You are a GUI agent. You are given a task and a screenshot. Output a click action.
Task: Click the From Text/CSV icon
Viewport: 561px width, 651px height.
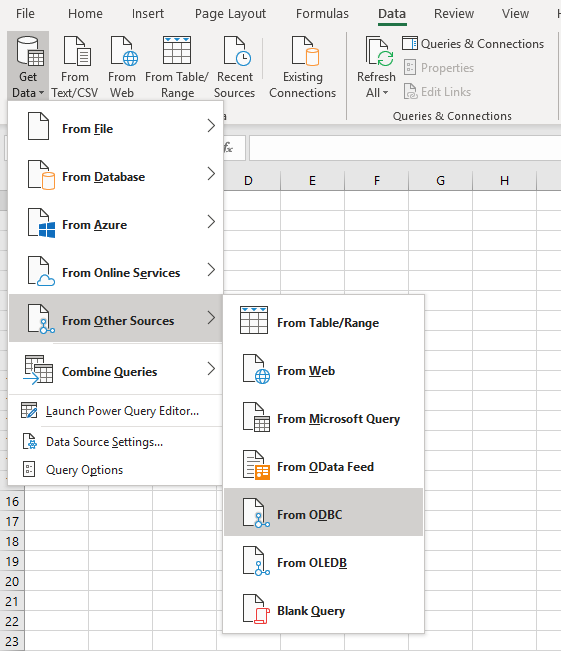tap(77, 51)
